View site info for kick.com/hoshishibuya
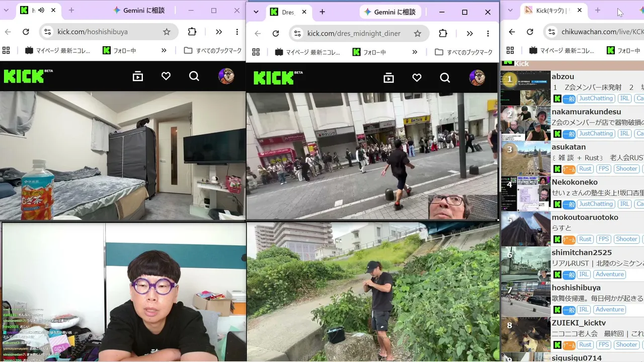The width and height of the screenshot is (644, 362). click(x=47, y=32)
